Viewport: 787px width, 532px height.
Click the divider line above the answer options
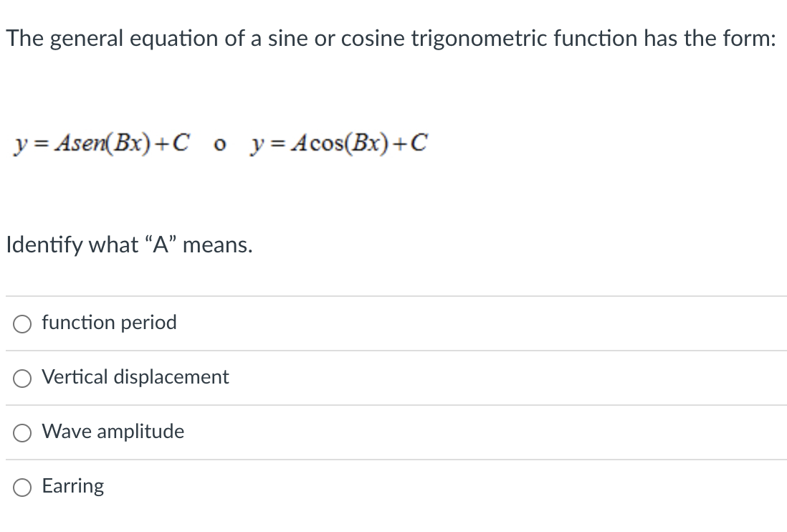click(x=393, y=295)
